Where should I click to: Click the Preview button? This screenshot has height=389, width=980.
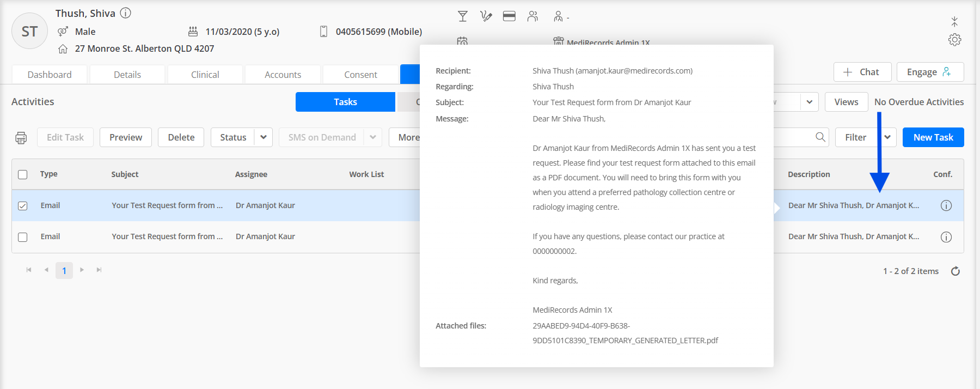[126, 137]
